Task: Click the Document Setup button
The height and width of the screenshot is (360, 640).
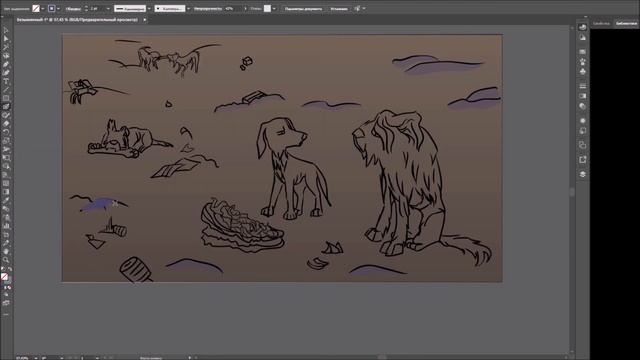Action: pyautogui.click(x=303, y=9)
